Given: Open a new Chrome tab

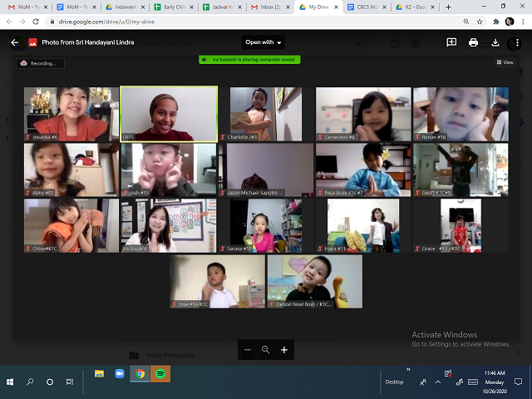Looking at the screenshot, I should 449,7.
